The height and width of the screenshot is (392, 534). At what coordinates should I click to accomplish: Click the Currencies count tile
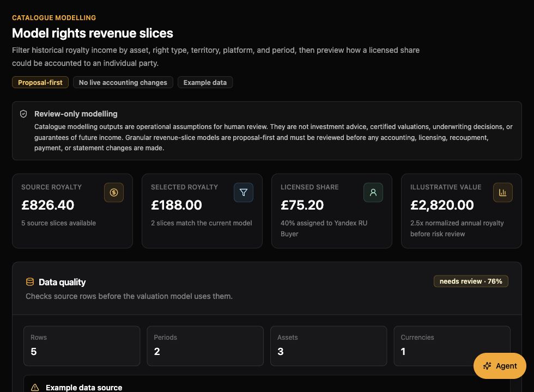point(452,346)
